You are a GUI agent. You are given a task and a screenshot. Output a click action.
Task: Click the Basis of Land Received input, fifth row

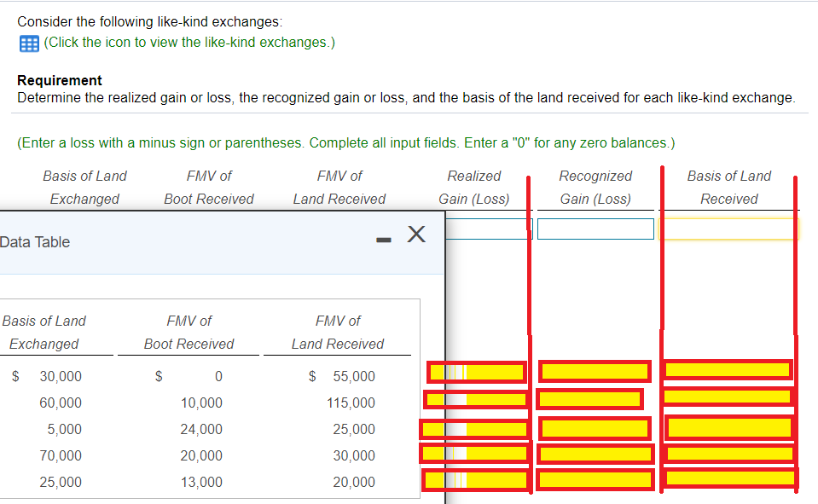[x=729, y=478]
